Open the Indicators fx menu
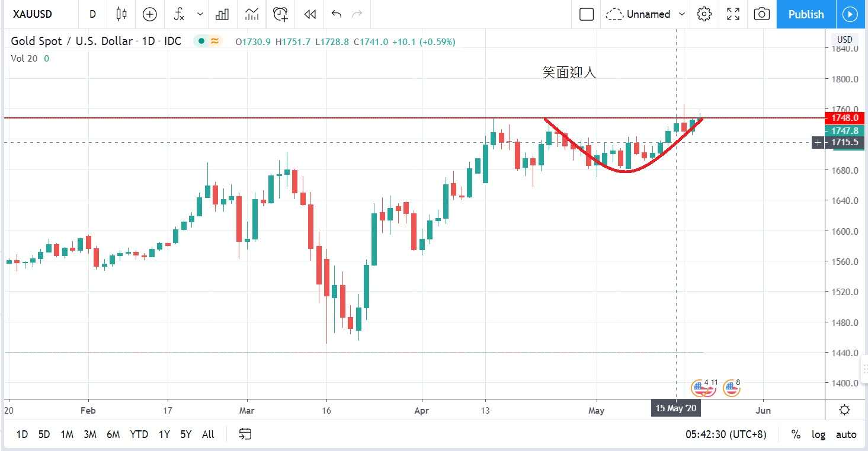868x451 pixels. click(x=179, y=14)
